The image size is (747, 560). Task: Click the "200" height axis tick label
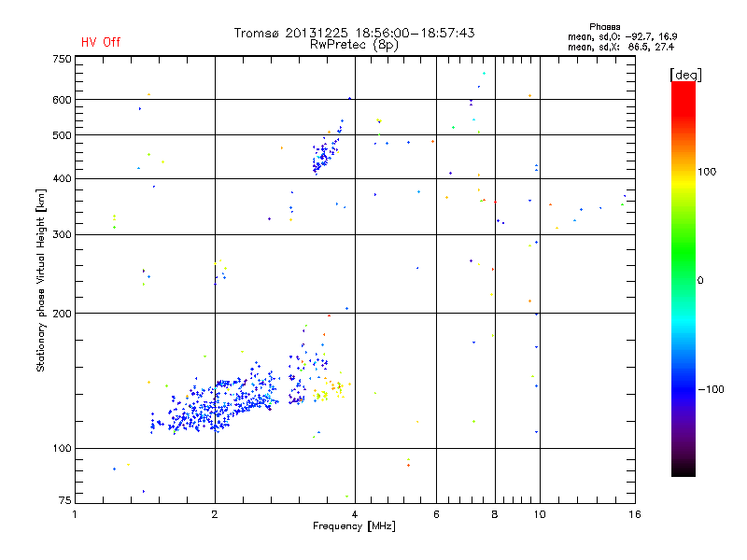(62, 314)
